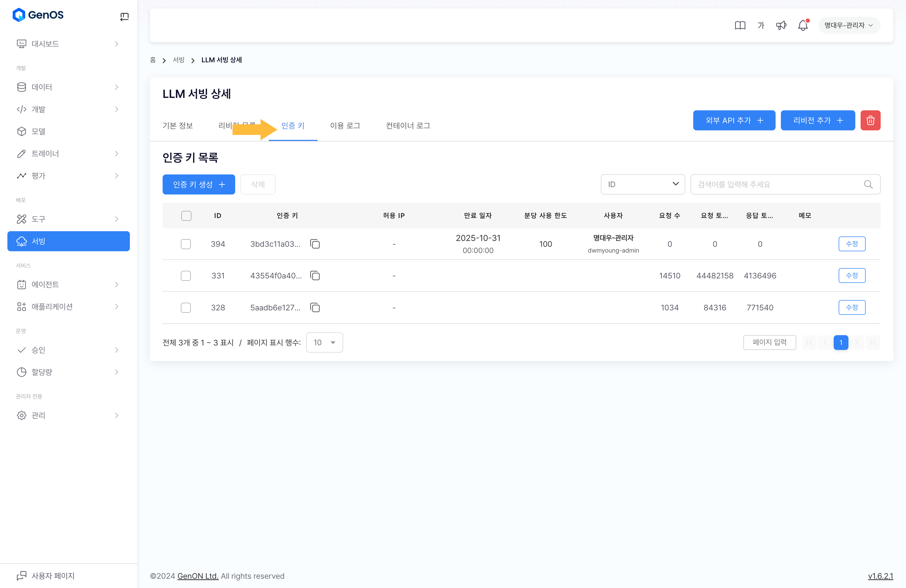This screenshot has height=588, width=906.
Task: Copy the auth key for ID 394
Action: coord(315,244)
